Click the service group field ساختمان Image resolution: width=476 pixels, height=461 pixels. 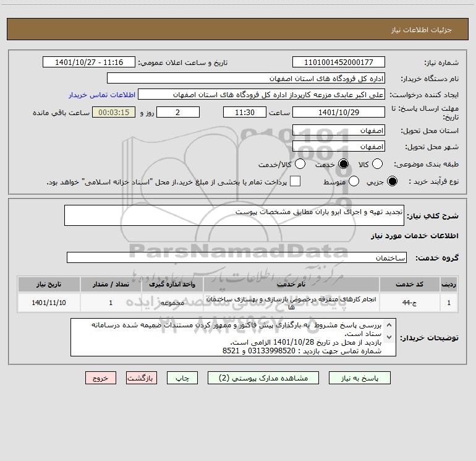[x=237, y=257]
